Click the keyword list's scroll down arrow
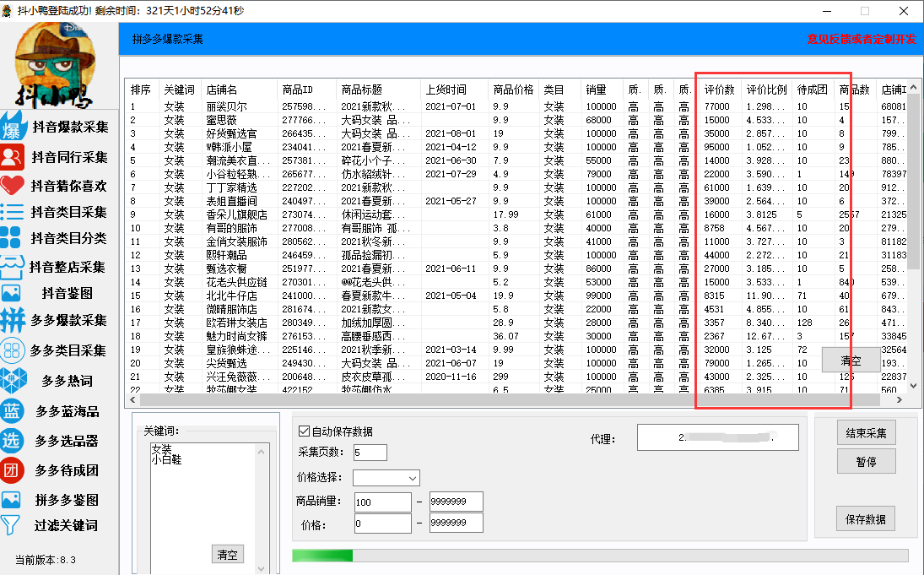This screenshot has height=575, width=924. (x=262, y=568)
